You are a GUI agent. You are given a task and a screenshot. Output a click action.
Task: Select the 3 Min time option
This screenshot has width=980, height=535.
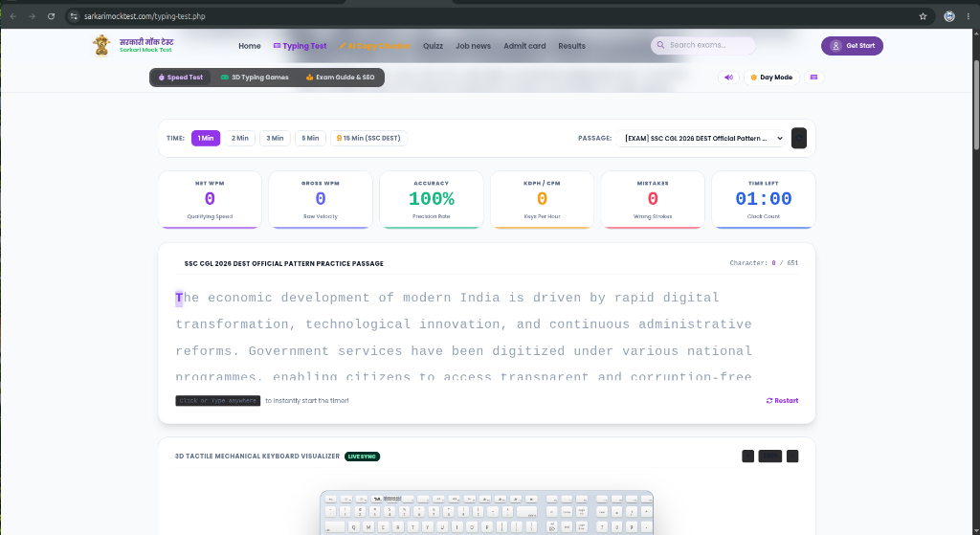(x=275, y=138)
